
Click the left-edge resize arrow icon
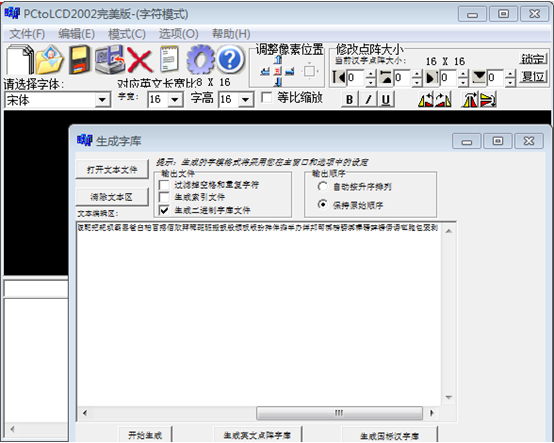point(339,77)
